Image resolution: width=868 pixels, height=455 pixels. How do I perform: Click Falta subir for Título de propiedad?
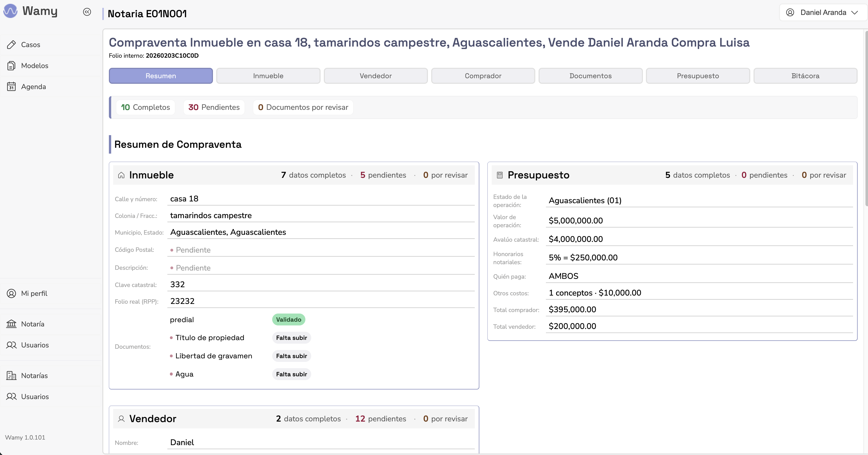coord(291,338)
